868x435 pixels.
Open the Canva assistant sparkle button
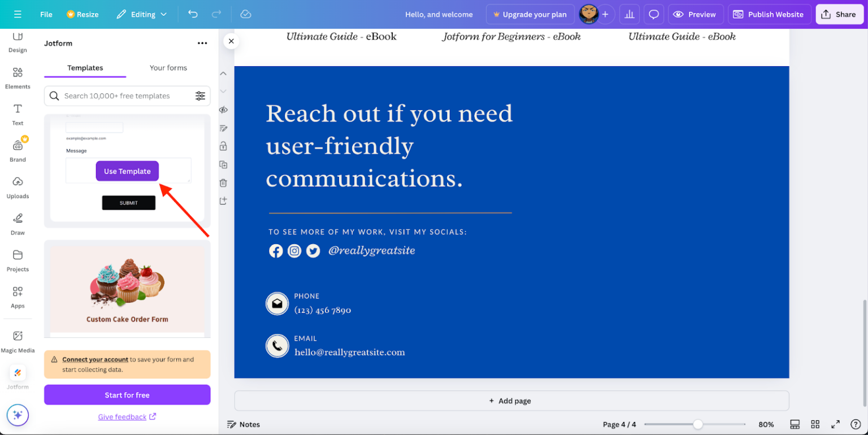click(x=18, y=415)
